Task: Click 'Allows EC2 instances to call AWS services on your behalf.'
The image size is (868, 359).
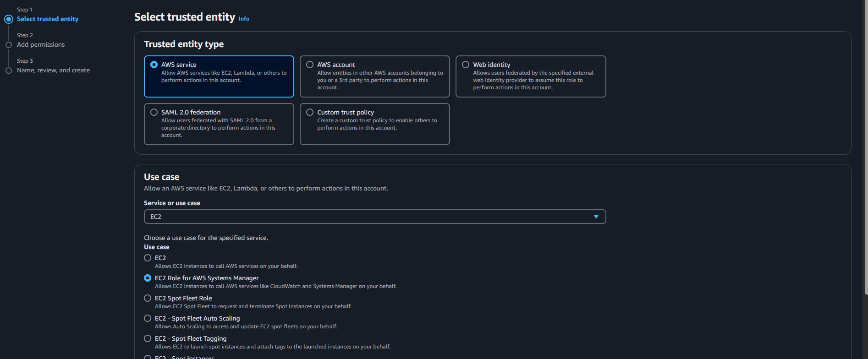Action: pyautogui.click(x=226, y=266)
